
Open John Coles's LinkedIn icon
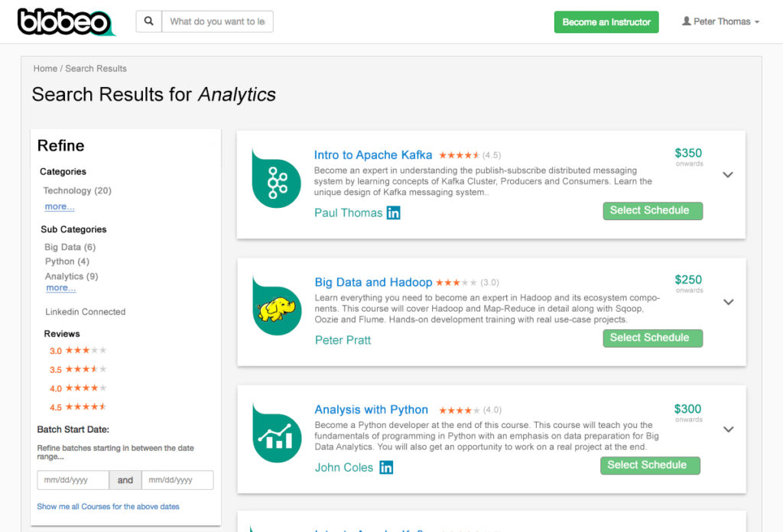pos(386,467)
